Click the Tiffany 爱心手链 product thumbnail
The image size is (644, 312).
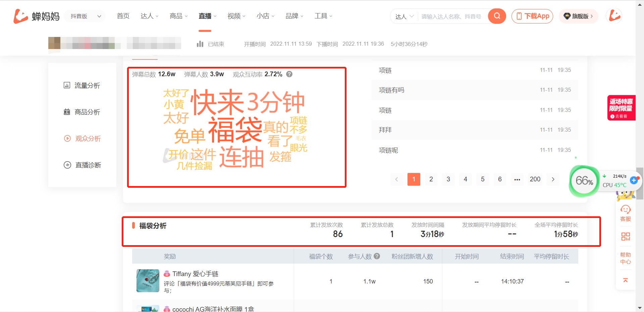click(x=147, y=281)
